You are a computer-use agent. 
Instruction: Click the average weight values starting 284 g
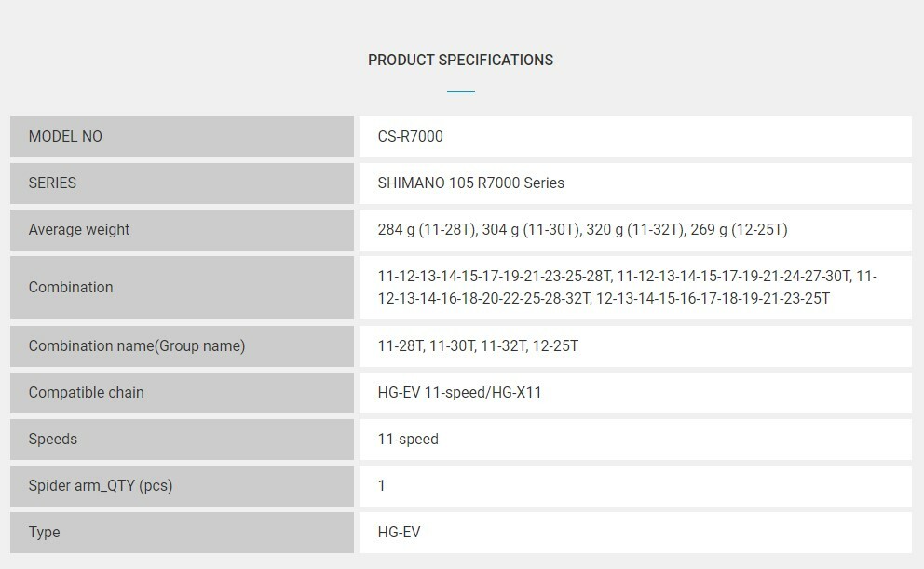click(582, 230)
